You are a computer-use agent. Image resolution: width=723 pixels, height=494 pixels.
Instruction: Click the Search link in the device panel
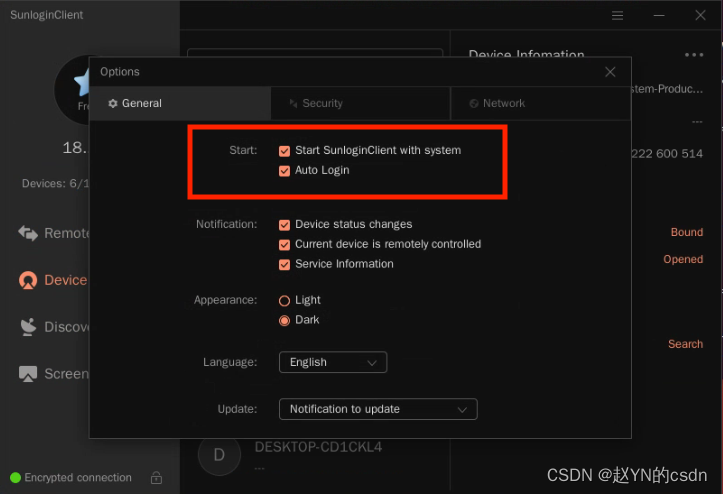click(x=685, y=344)
